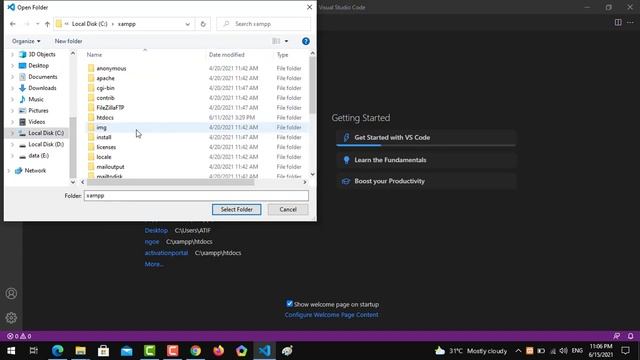Change view layout icon in dialog
The height and width of the screenshot is (360, 640).
pyautogui.click(x=276, y=41)
